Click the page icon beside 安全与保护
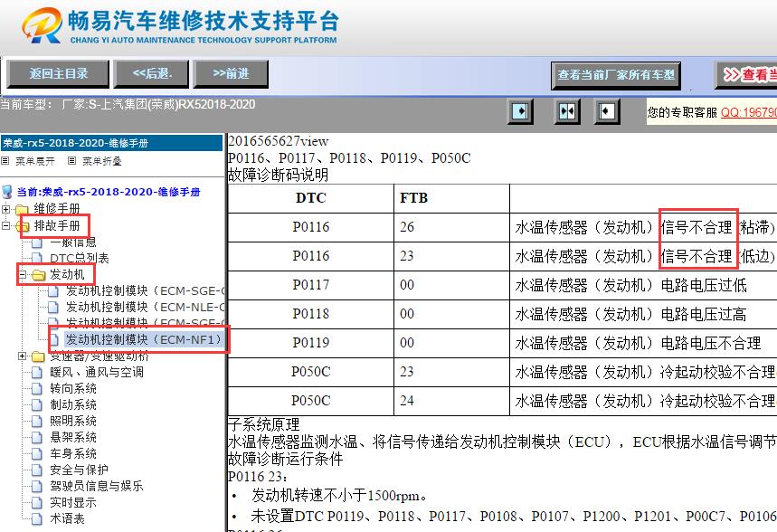 pyautogui.click(x=37, y=470)
